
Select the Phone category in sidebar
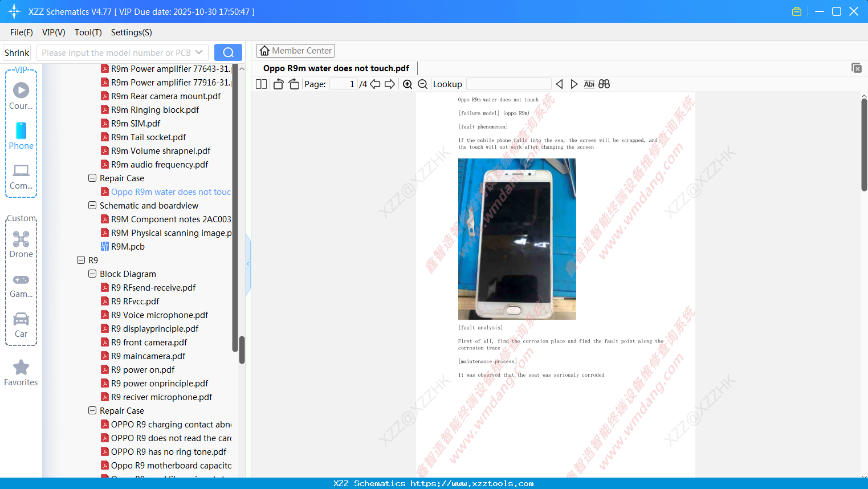click(x=21, y=136)
